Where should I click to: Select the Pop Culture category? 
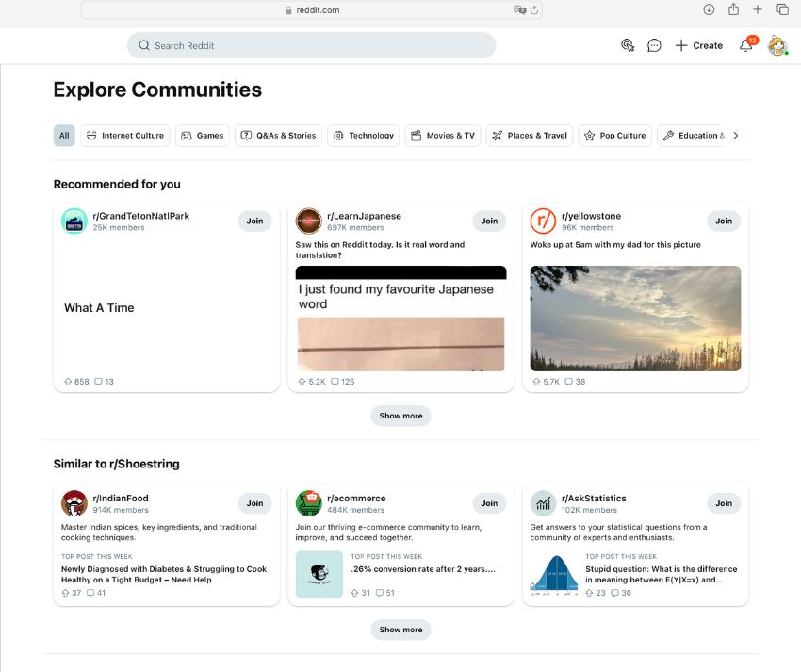[615, 136]
